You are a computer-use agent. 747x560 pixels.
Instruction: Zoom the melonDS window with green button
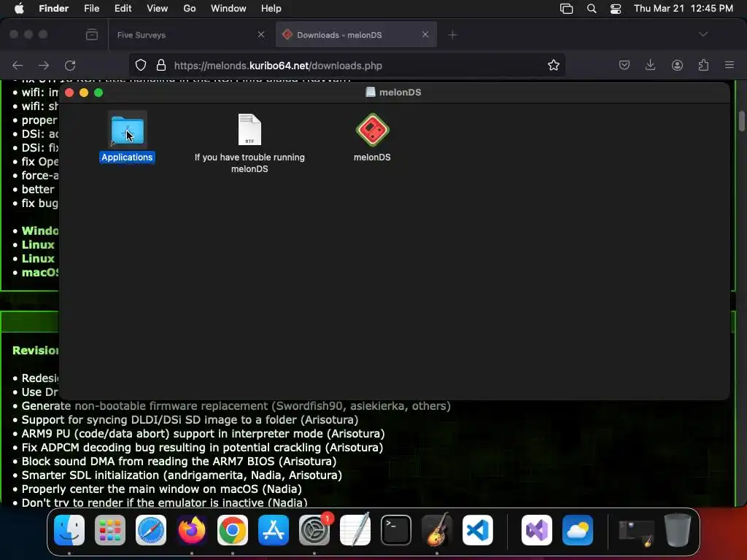(x=98, y=93)
